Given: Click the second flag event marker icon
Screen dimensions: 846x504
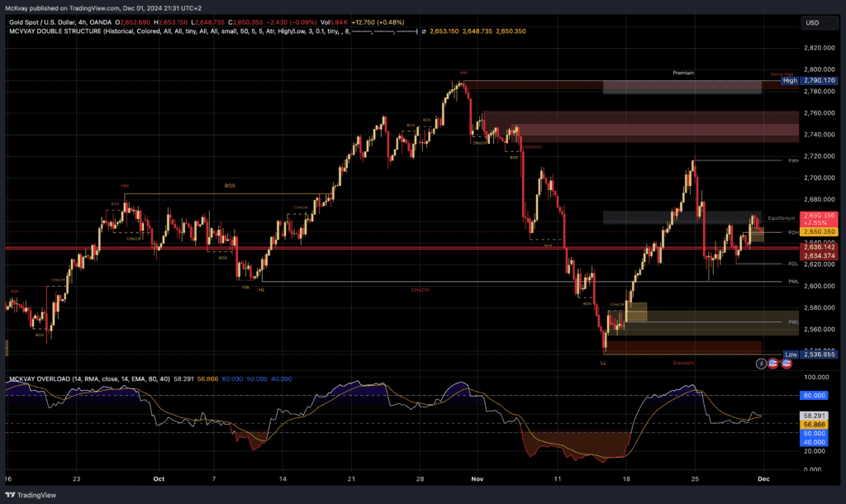Looking at the screenshot, I should (x=787, y=364).
